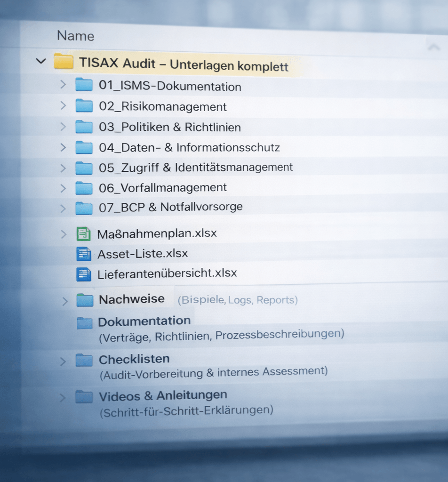Expand the 02_Risikomanagement folder
Screen dimensions: 448x482
coord(63,105)
